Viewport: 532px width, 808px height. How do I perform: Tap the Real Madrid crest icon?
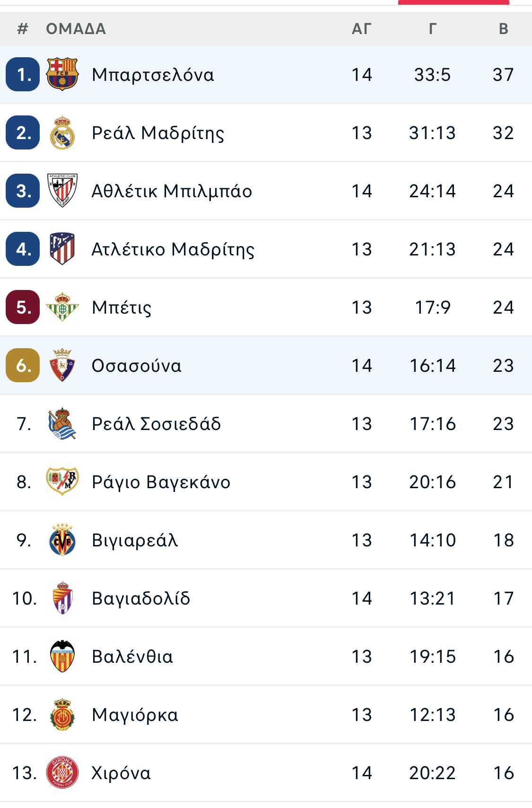pos(62,132)
